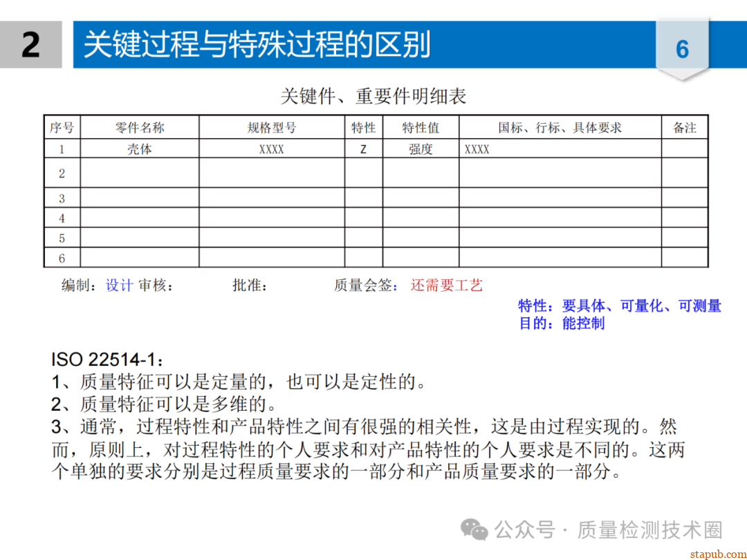This screenshot has height=560, width=747.
Task: Click the page number 6 ribbon
Action: coord(682,49)
